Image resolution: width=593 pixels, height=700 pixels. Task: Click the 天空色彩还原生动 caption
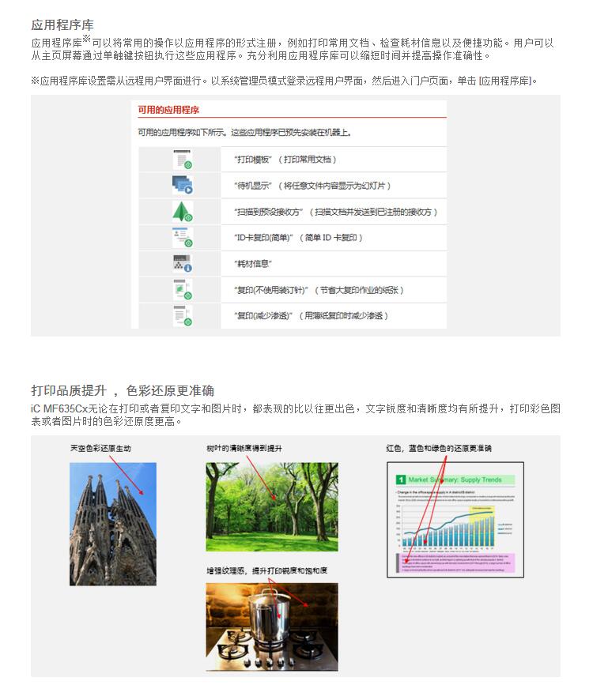(x=100, y=448)
